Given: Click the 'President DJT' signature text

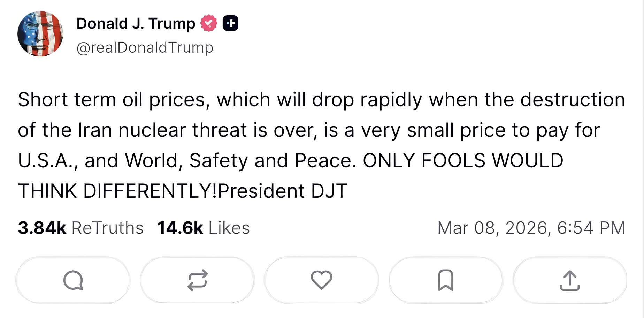Looking at the screenshot, I should point(282,191).
